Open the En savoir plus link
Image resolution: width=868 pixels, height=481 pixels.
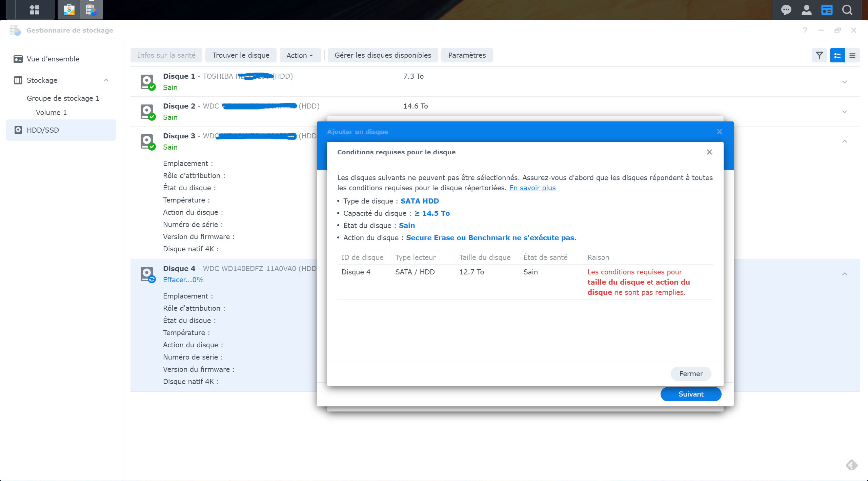point(532,188)
